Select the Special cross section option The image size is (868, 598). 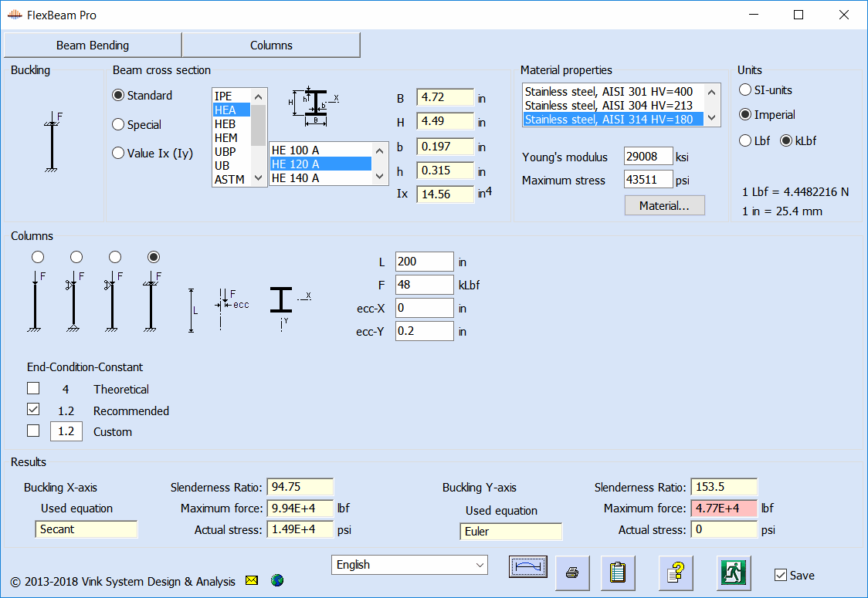point(137,124)
